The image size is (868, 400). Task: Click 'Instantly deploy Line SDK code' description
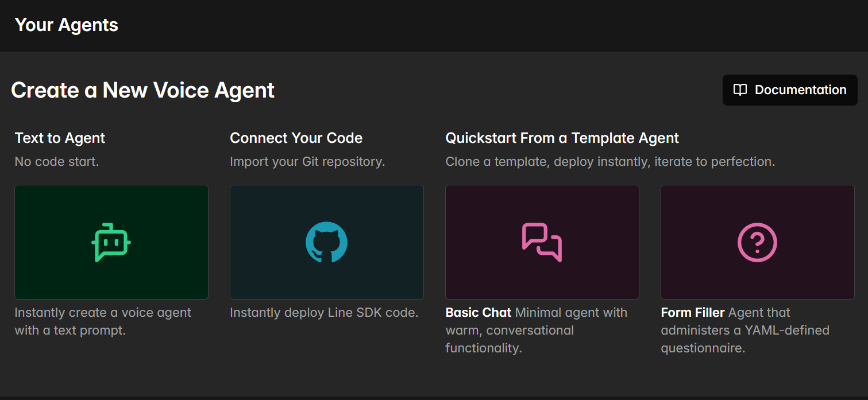pos(323,313)
